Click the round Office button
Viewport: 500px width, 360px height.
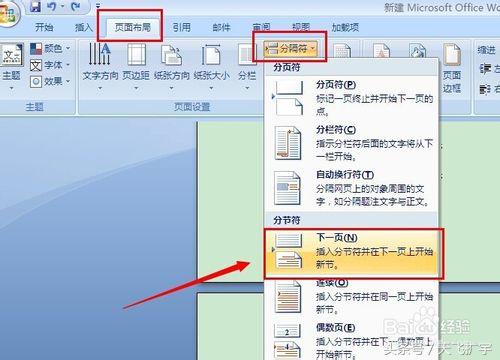point(9,14)
